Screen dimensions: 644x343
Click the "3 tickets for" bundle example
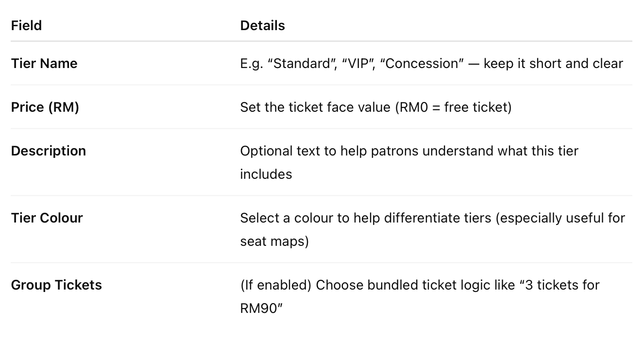tap(563, 285)
